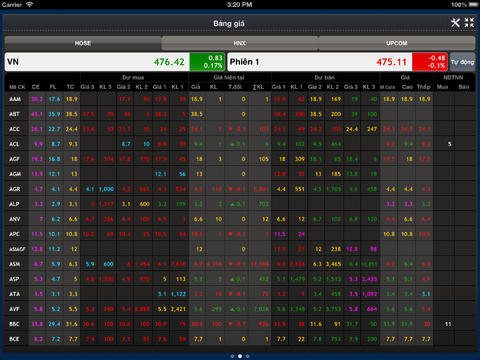
Task: Select the BCE stock symbol
Action: [14, 339]
